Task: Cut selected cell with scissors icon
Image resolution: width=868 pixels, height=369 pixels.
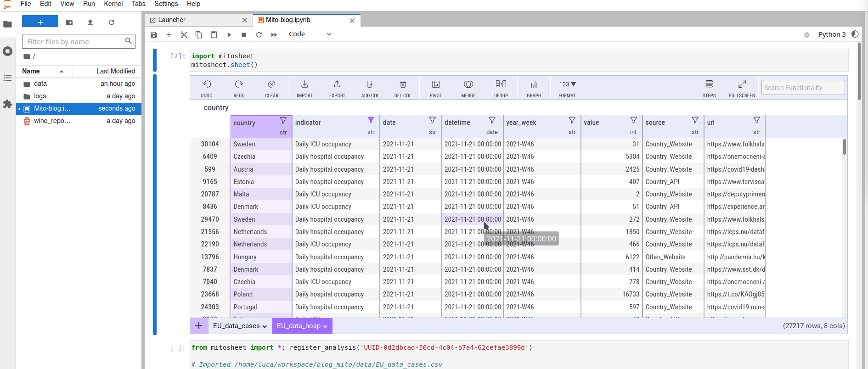Action: (184, 34)
